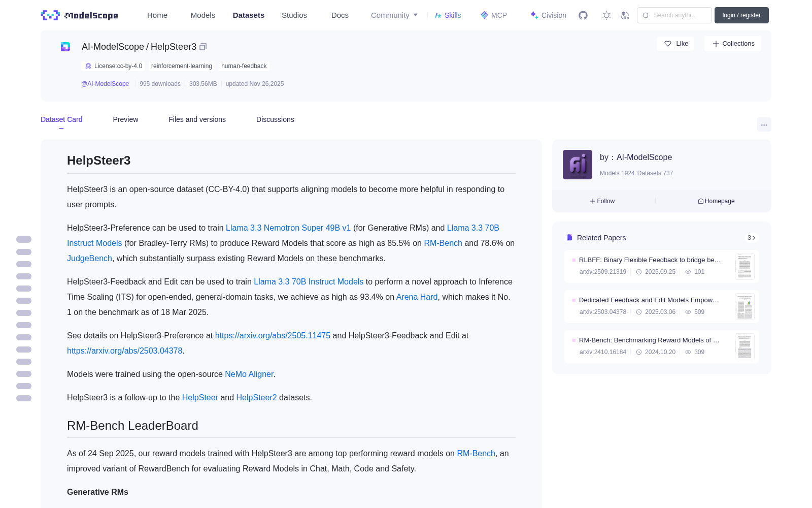
Task: Click 995 downloads text
Action: (160, 84)
